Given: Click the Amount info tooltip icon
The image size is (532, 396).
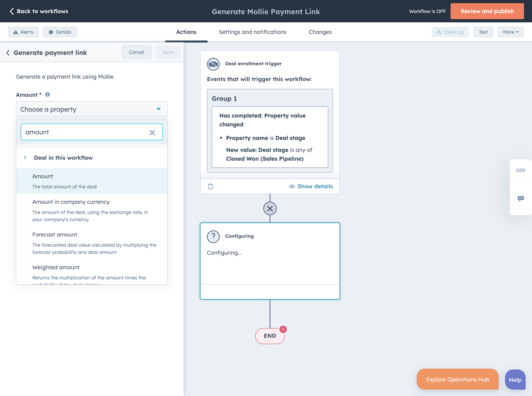Looking at the screenshot, I should [x=47, y=94].
